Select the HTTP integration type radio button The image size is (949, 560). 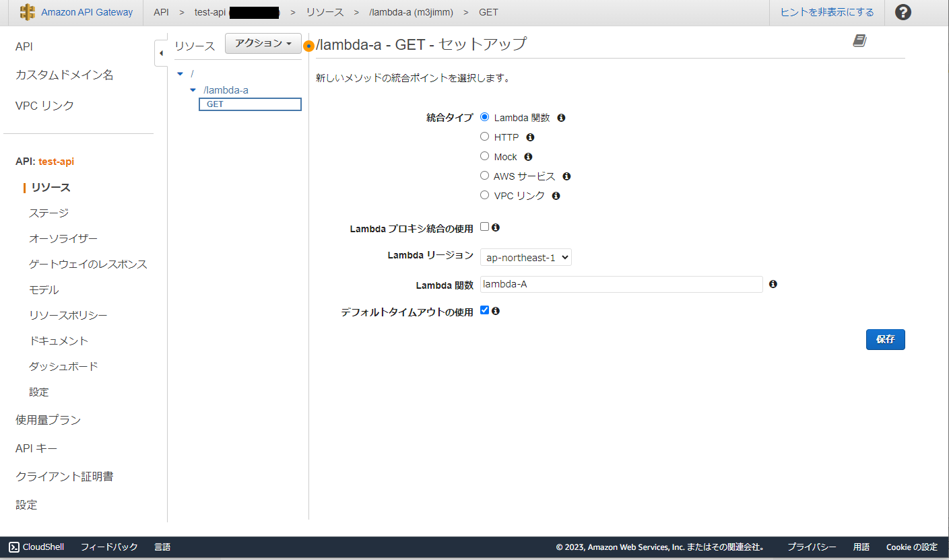click(x=484, y=136)
